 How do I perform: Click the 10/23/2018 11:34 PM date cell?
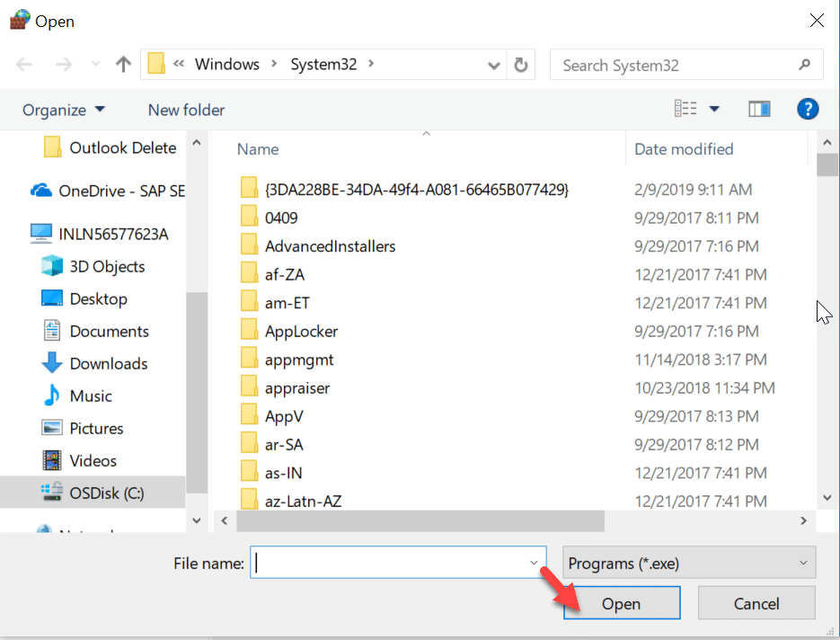coord(704,388)
